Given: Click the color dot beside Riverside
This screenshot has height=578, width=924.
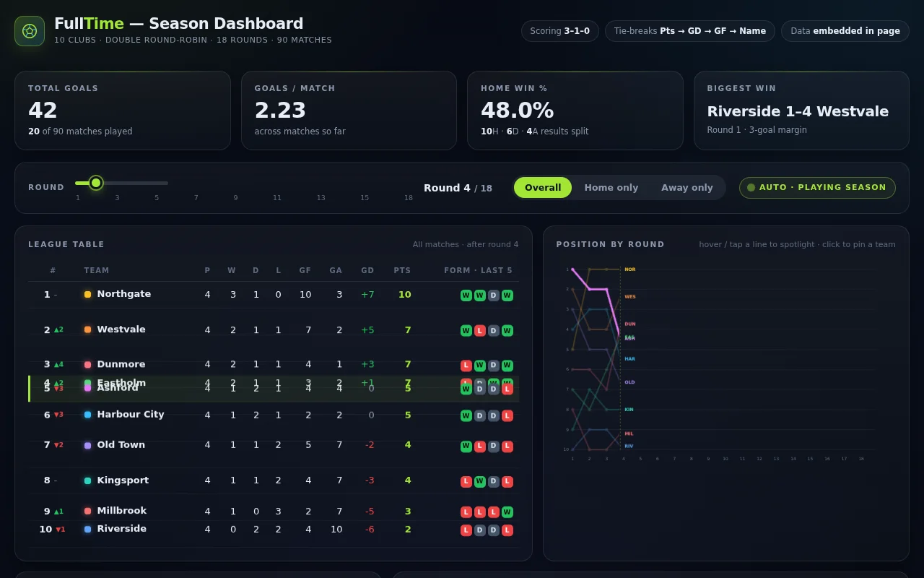Looking at the screenshot, I should [x=87, y=530].
